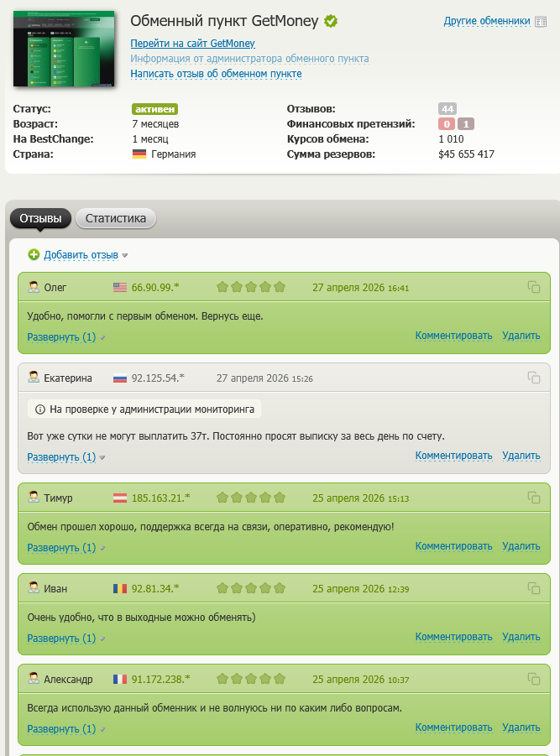The width and height of the screenshot is (560, 756).
Task: Click the heading Обменный пункт GetMoney
Action: point(224,21)
